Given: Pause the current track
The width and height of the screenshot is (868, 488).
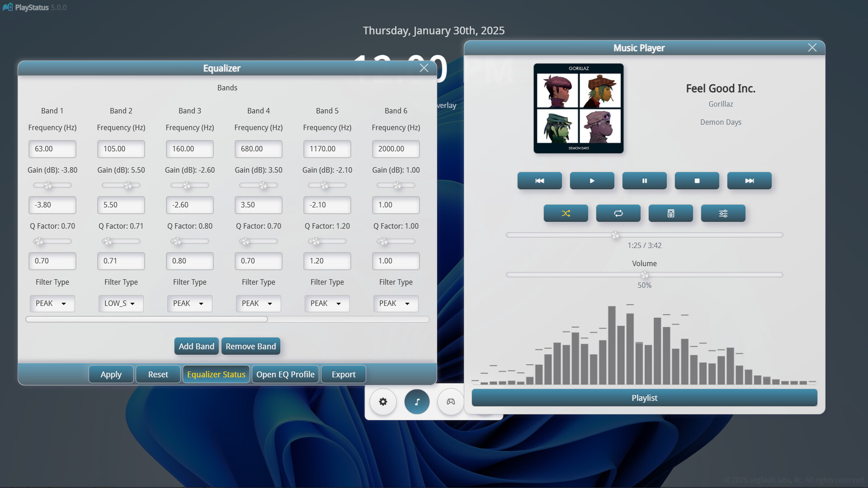Looking at the screenshot, I should (644, 180).
